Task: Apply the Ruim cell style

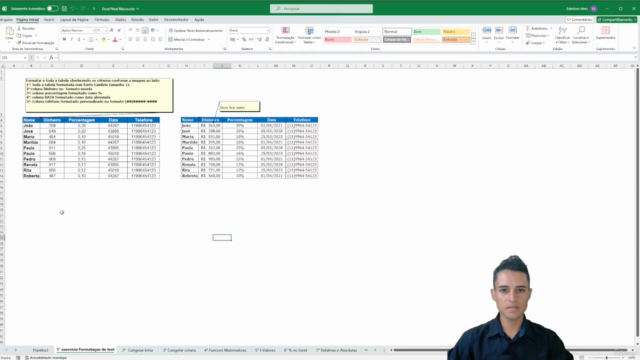Action: pyautogui.click(x=338, y=40)
